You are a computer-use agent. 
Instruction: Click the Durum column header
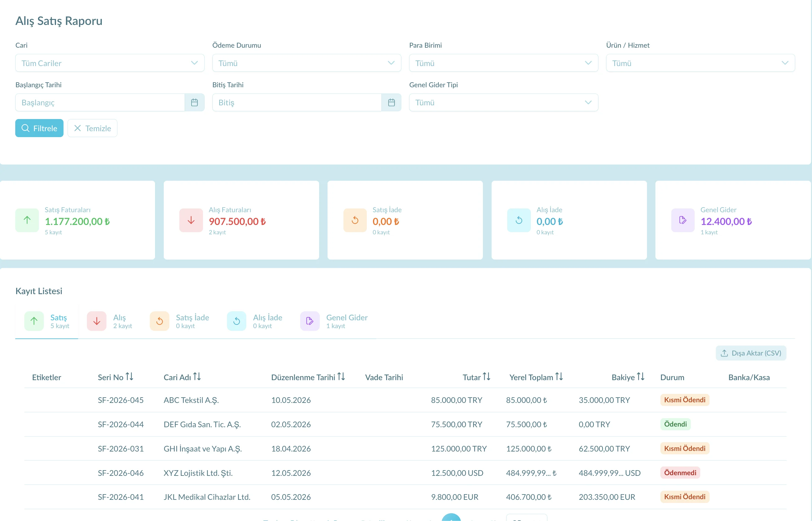(x=672, y=377)
